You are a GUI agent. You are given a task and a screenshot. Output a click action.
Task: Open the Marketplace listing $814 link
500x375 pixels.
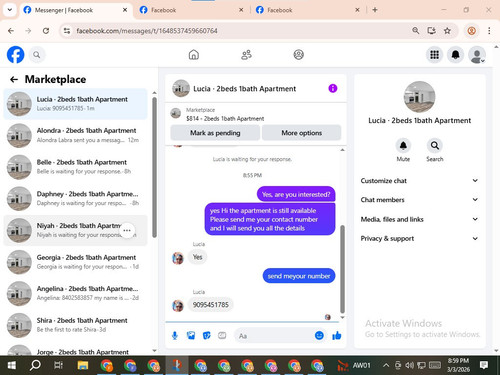(225, 118)
